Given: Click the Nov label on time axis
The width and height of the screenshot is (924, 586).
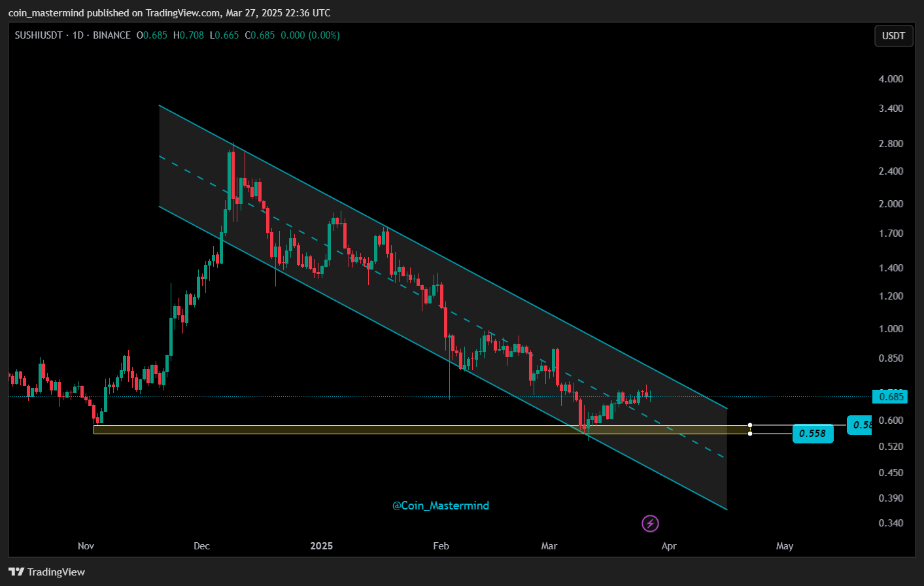Looking at the screenshot, I should pyautogui.click(x=86, y=546).
